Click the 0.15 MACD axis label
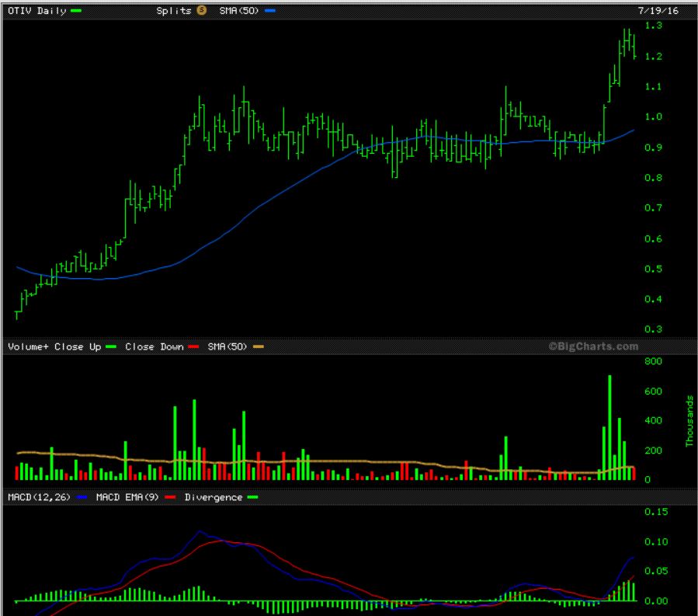This screenshot has height=616, width=698. tap(656, 512)
